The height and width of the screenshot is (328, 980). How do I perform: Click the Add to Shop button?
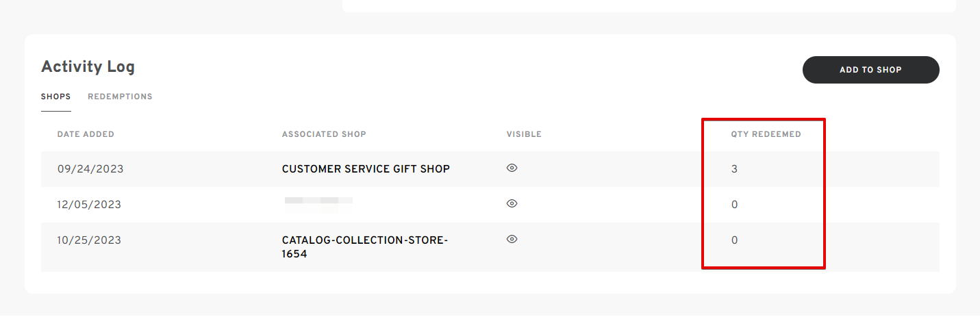[x=870, y=70]
